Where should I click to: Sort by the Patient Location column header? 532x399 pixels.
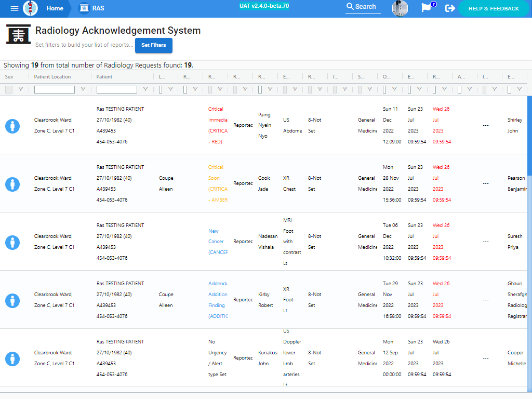pos(52,77)
